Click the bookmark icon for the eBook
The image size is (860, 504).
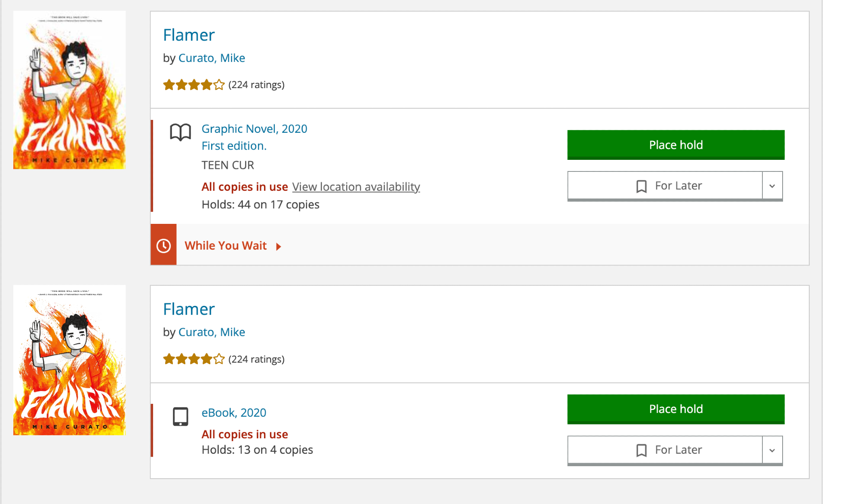click(641, 450)
